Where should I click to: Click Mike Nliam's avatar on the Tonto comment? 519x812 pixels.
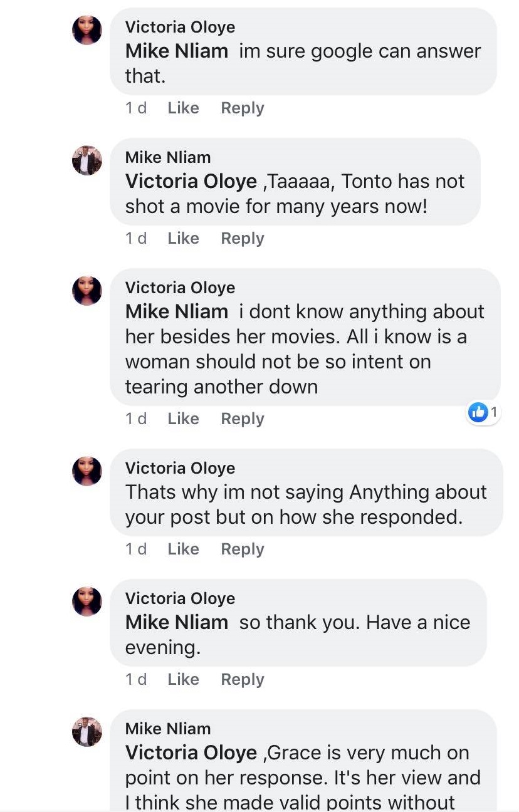coord(87,160)
